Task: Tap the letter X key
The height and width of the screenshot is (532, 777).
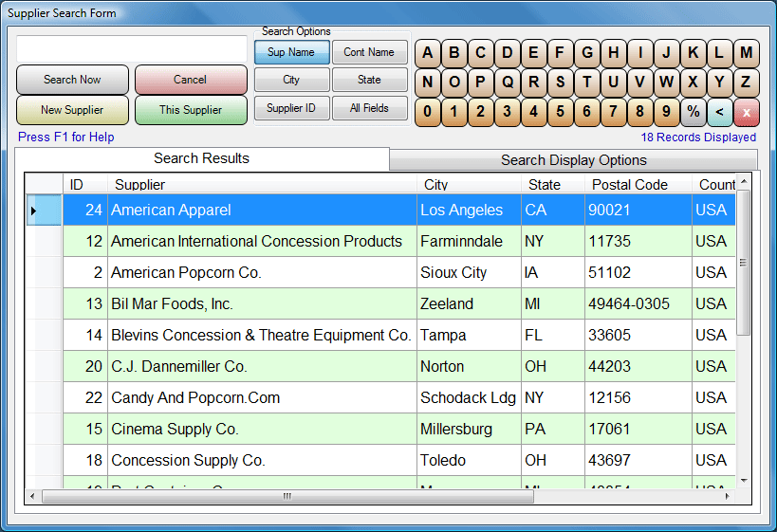Action: (x=694, y=83)
